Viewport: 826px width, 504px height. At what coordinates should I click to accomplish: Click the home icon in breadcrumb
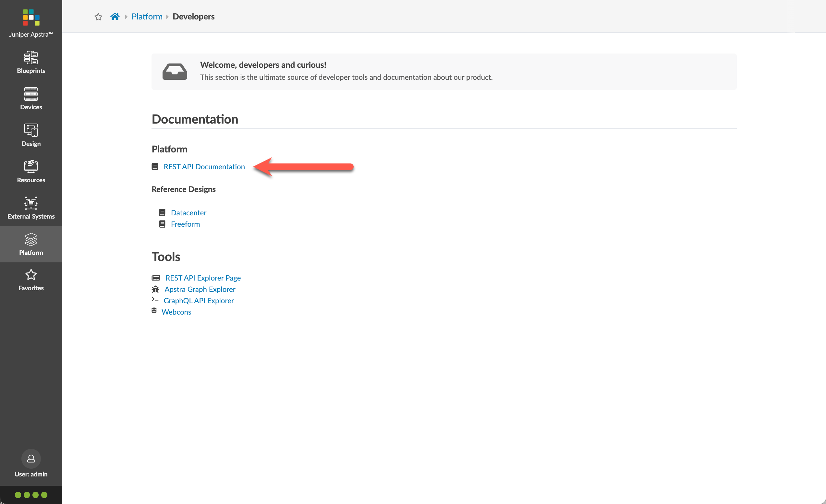(x=115, y=16)
